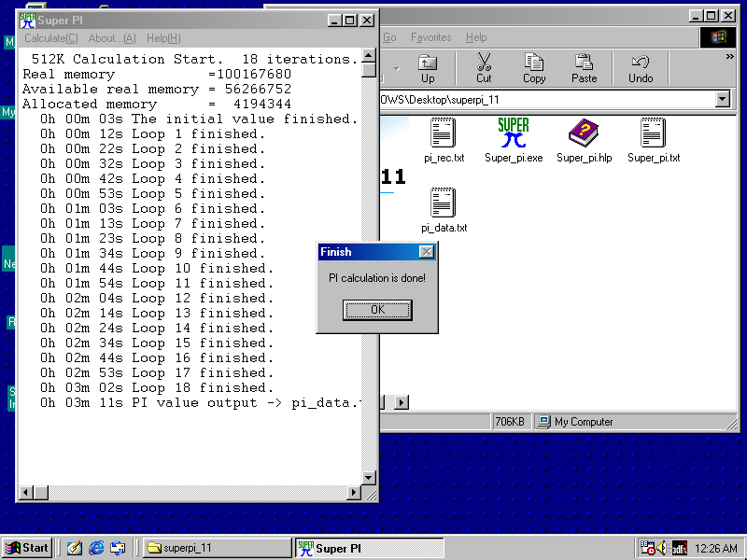The width and height of the screenshot is (747, 560).
Task: Click the 706KB status bar entry
Action: tap(510, 422)
